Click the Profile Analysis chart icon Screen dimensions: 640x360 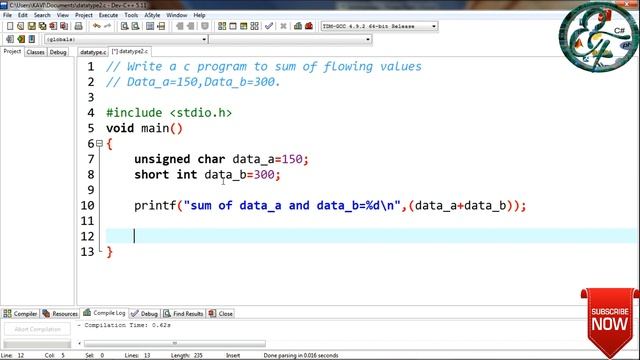coord(298,26)
